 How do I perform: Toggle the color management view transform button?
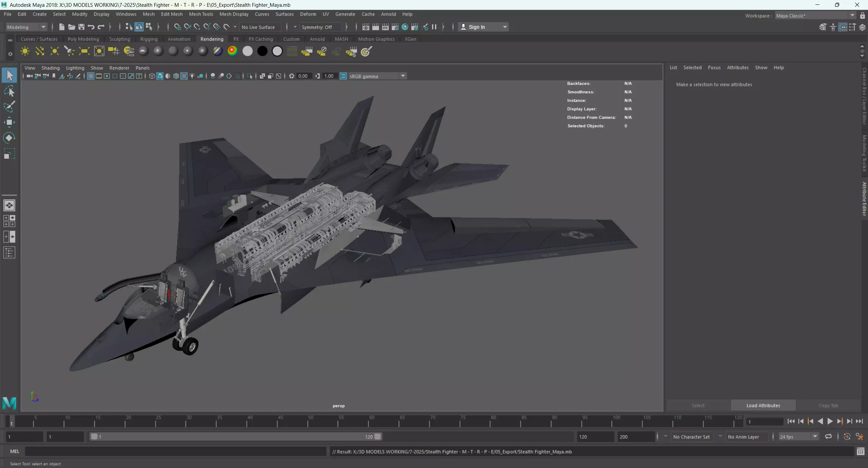click(343, 76)
